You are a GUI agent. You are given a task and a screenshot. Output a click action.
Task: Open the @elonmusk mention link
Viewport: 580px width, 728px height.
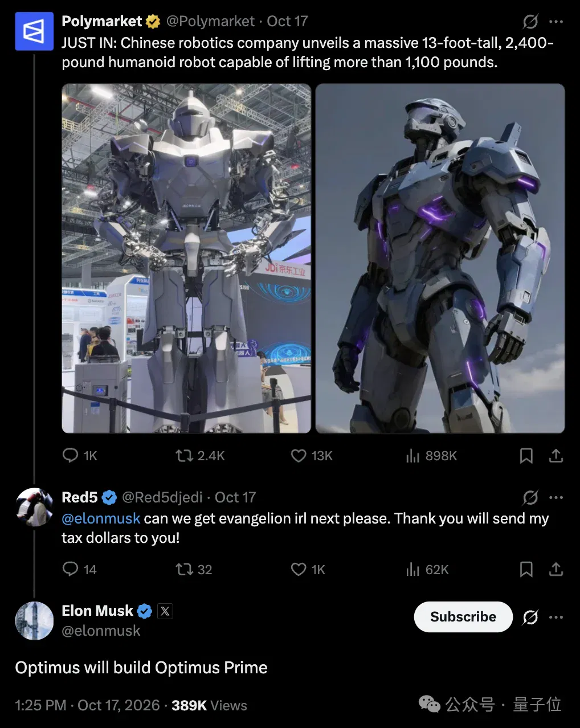pyautogui.click(x=101, y=518)
